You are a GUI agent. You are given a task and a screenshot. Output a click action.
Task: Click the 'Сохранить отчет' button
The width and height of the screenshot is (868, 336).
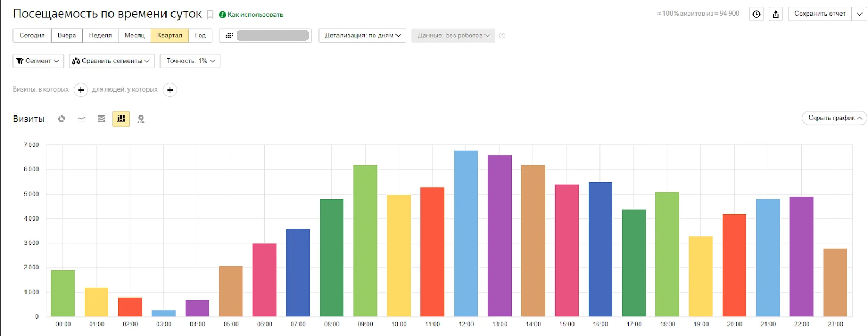(820, 14)
